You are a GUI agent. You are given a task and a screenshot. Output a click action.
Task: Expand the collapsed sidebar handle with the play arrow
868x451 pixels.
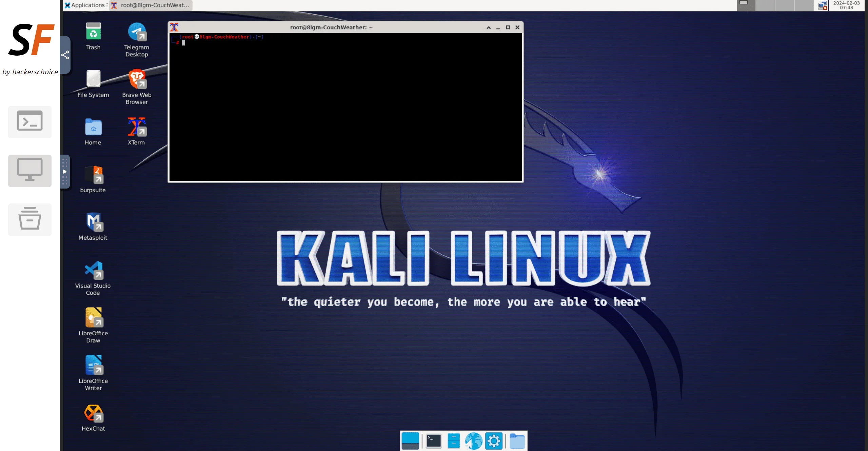(x=65, y=172)
